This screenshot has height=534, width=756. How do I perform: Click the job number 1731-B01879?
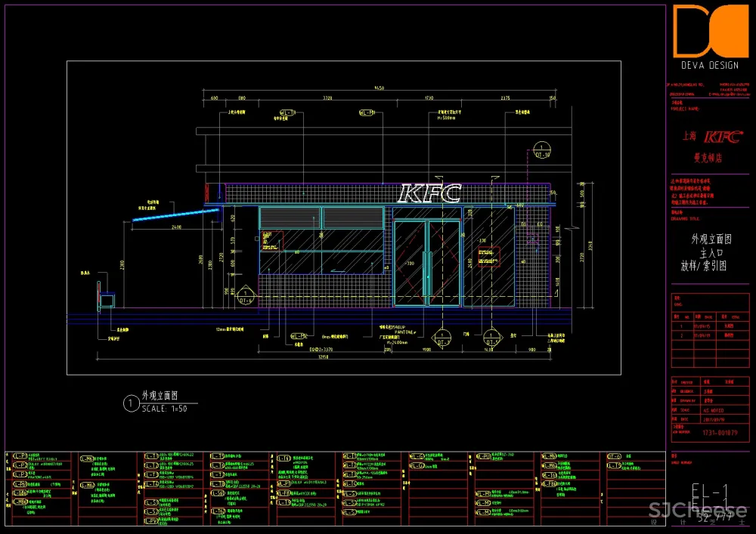click(719, 434)
